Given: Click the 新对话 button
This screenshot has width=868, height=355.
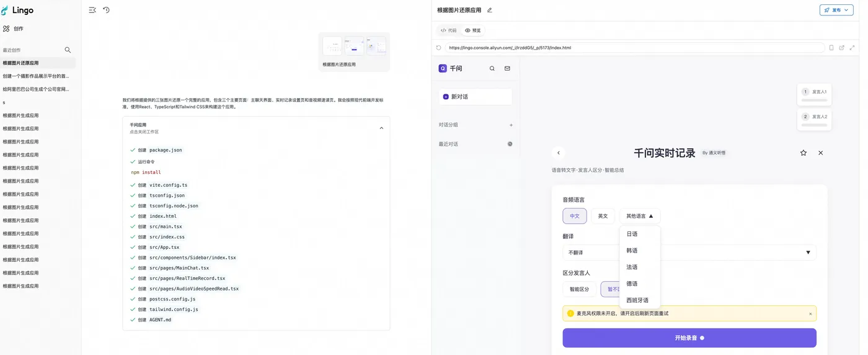Looking at the screenshot, I should (x=476, y=97).
